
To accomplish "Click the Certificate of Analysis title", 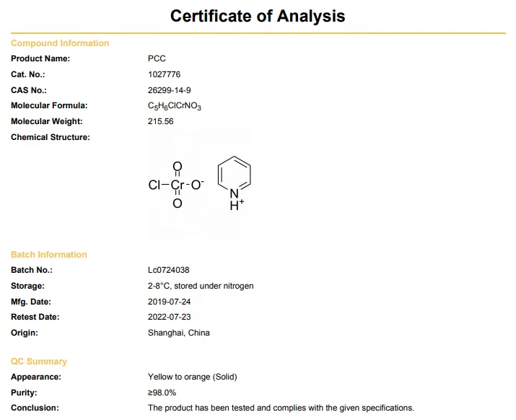I will (x=258, y=16).
